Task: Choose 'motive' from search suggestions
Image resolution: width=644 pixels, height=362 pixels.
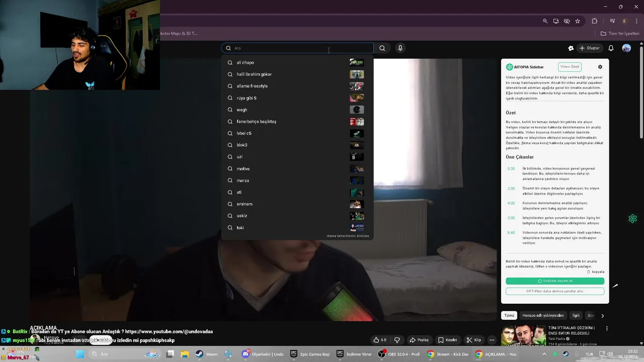Action: point(297,169)
